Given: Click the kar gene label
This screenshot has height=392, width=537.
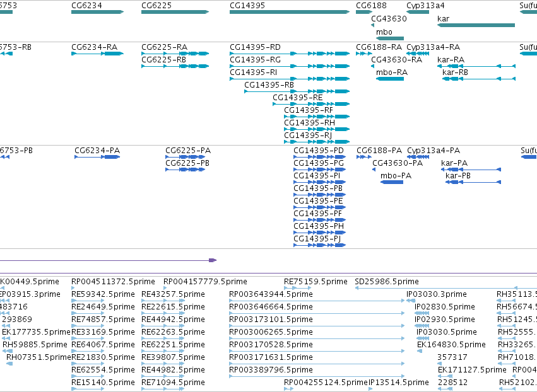Looking at the screenshot, I should tap(443, 19).
